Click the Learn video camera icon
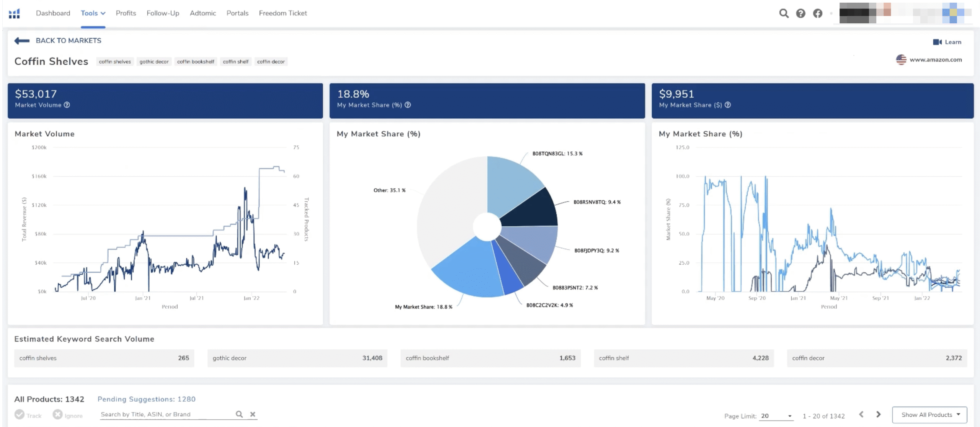Screen dimensions: 980x427 937,42
